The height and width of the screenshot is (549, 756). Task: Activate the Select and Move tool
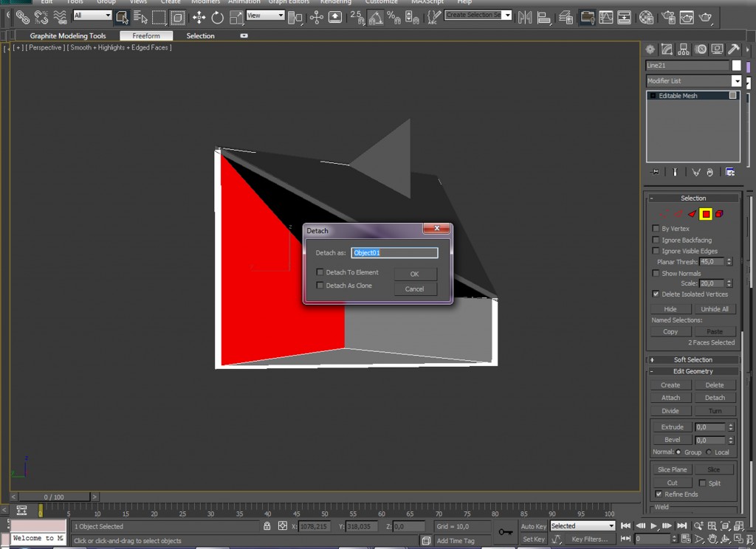click(x=199, y=18)
